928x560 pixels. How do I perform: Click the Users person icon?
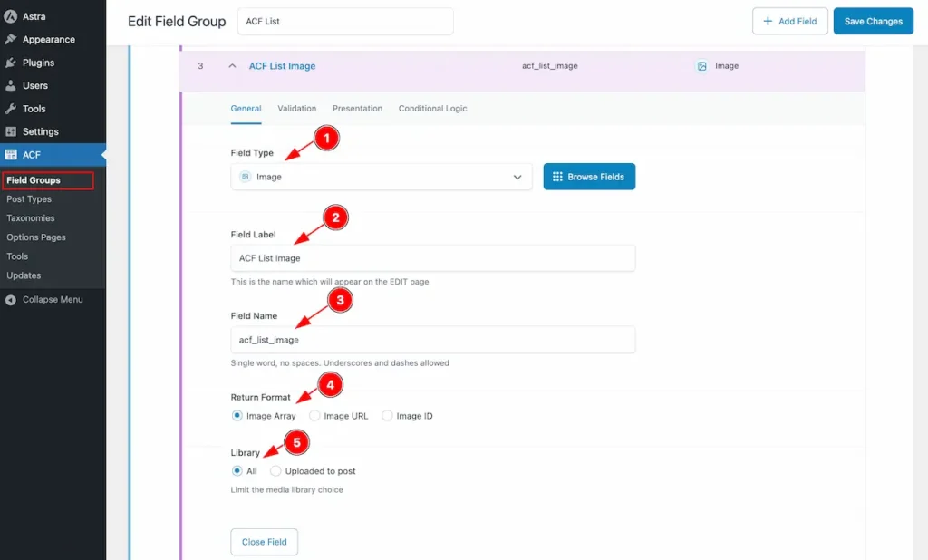click(x=10, y=85)
